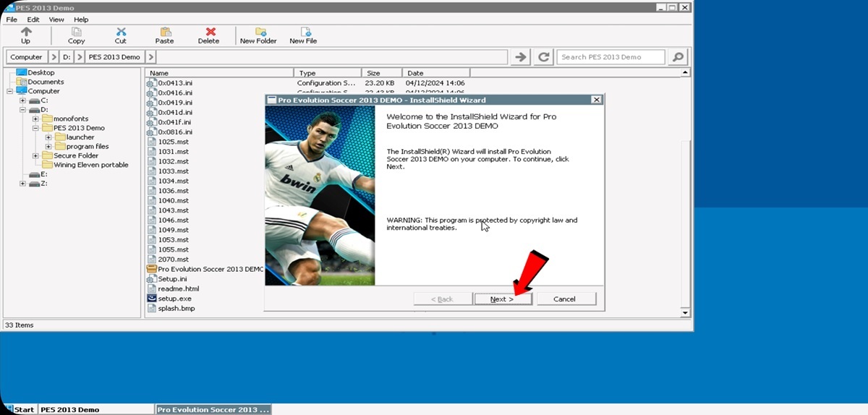Click the Paste toolbar icon
The image size is (868, 415).
pyautogui.click(x=165, y=32)
